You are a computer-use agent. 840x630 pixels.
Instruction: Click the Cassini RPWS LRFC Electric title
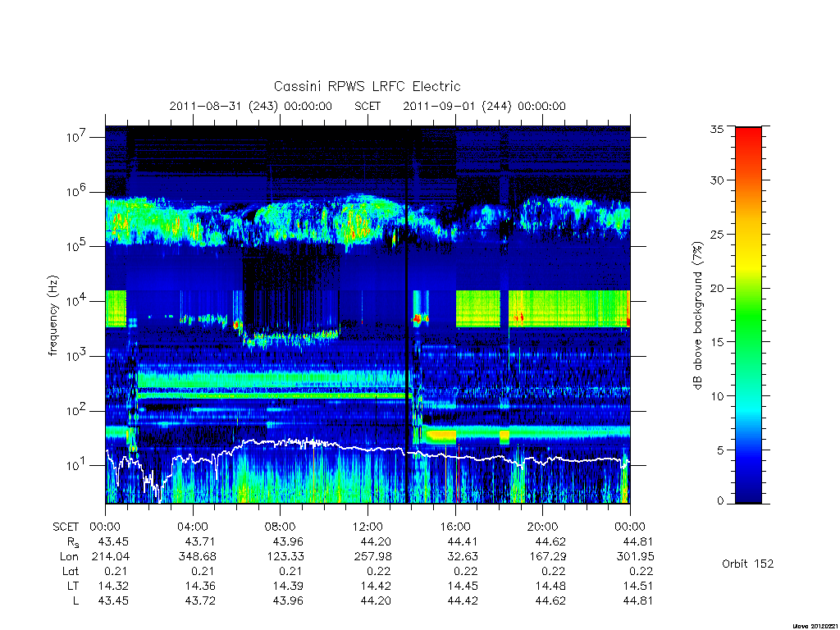click(367, 86)
